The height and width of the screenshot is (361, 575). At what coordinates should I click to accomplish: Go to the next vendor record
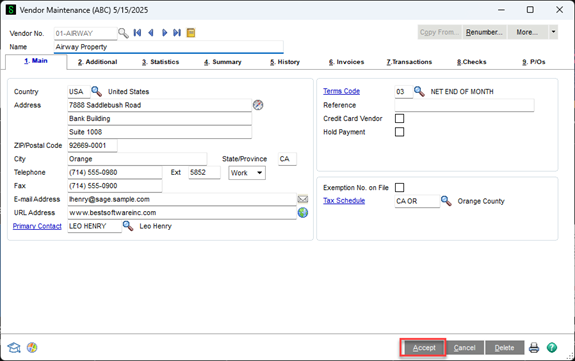click(x=164, y=33)
